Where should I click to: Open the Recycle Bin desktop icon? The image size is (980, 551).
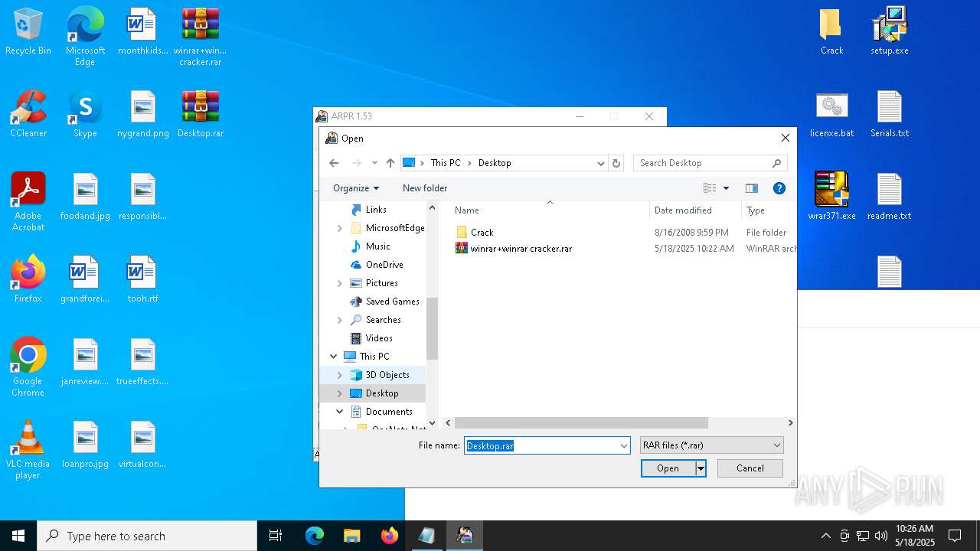click(28, 32)
